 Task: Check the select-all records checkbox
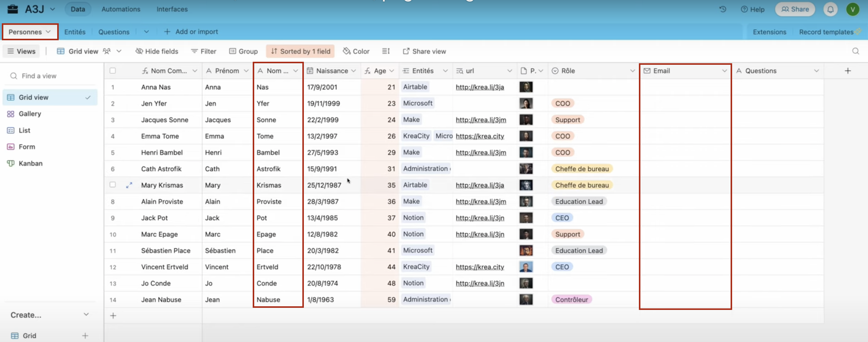tap(113, 71)
